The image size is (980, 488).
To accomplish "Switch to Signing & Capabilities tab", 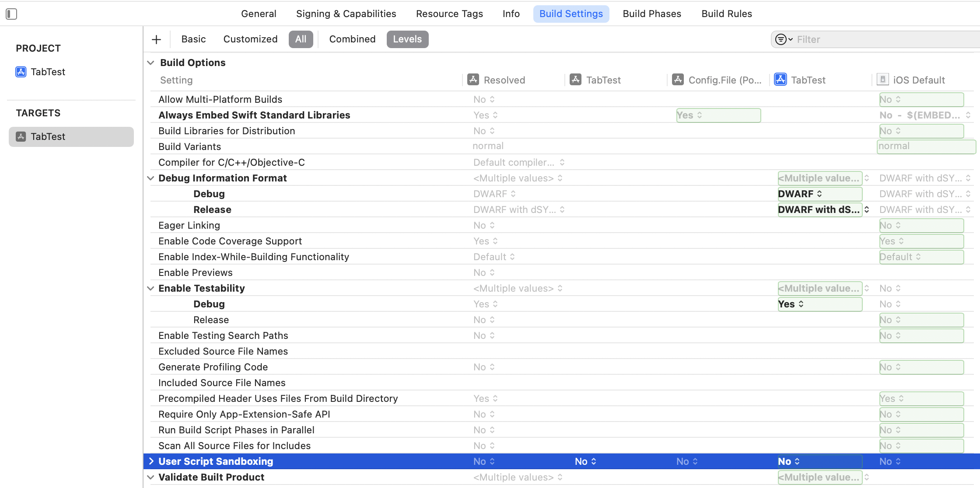I will [x=346, y=14].
